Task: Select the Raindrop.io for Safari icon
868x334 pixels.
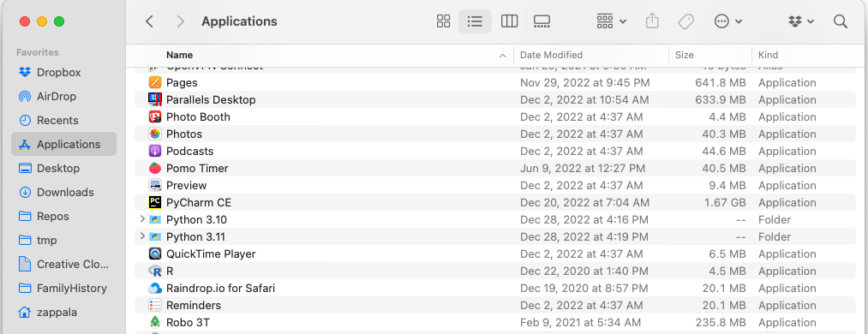Action: tap(155, 288)
